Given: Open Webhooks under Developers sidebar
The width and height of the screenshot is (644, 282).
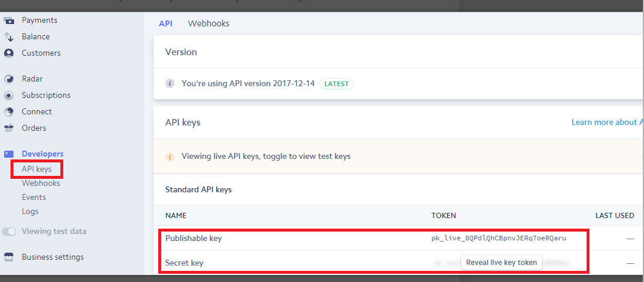Looking at the screenshot, I should 40,183.
